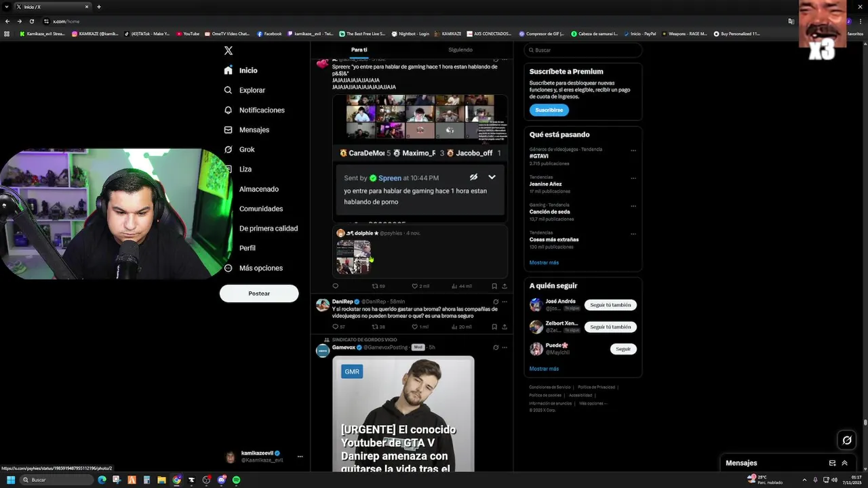
Task: Click Mostrar más under Qué está pasando
Action: pos(544,262)
